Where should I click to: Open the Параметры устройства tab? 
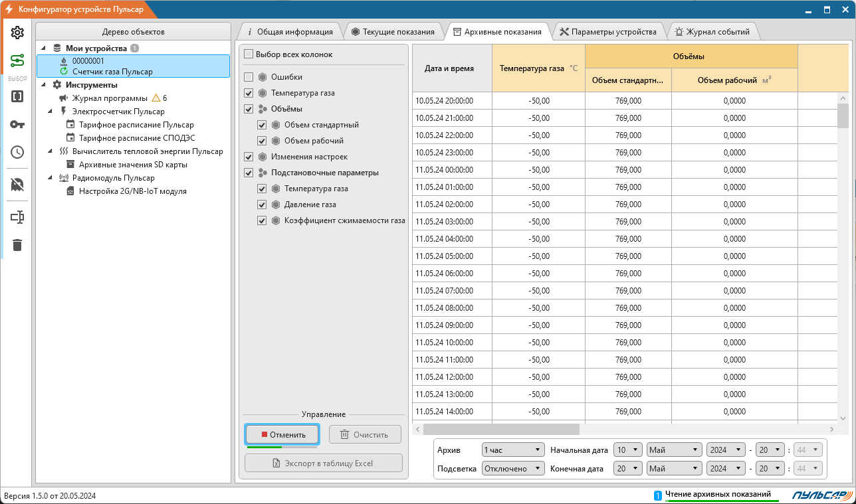(x=607, y=31)
